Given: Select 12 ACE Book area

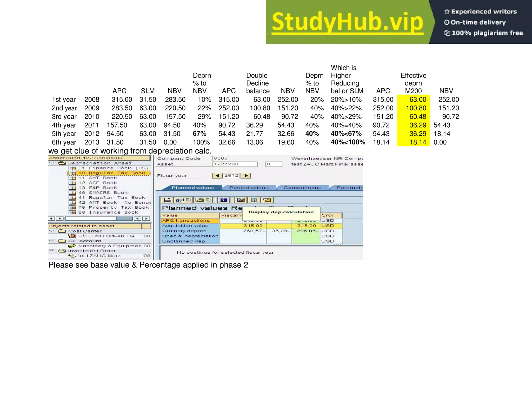Looking at the screenshot, I should 98,183.
